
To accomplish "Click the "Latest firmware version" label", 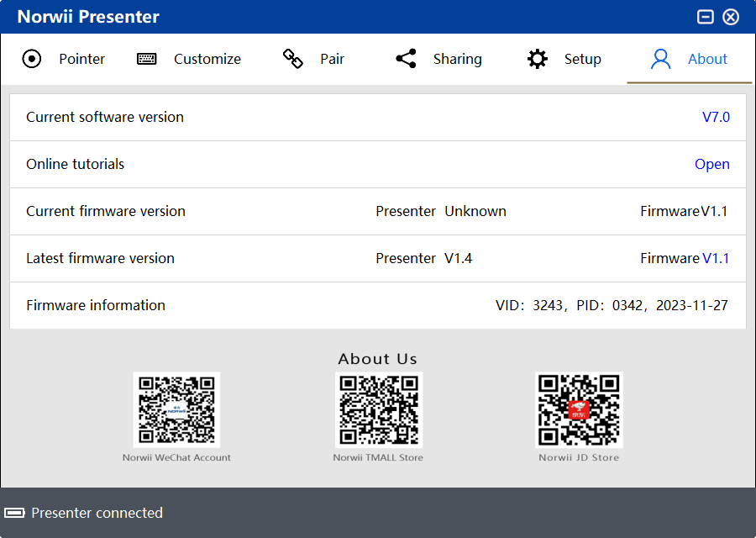I will click(x=100, y=258).
